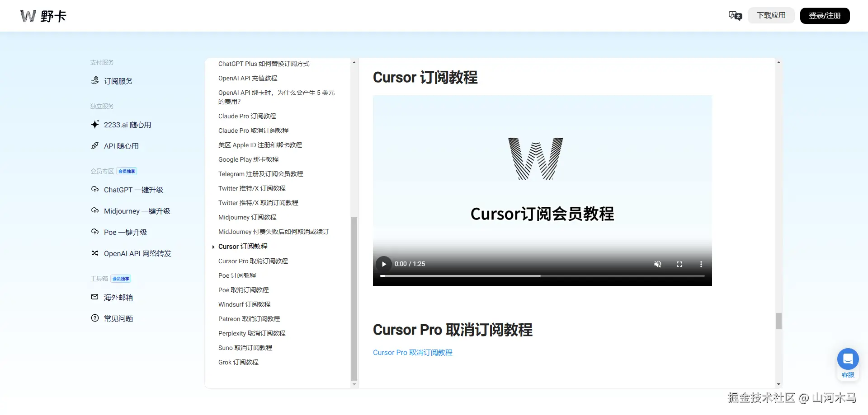Viewport: 868px width, 415px height.
Task: Click the tutorial list scrollbar thumb
Action: pos(354,299)
